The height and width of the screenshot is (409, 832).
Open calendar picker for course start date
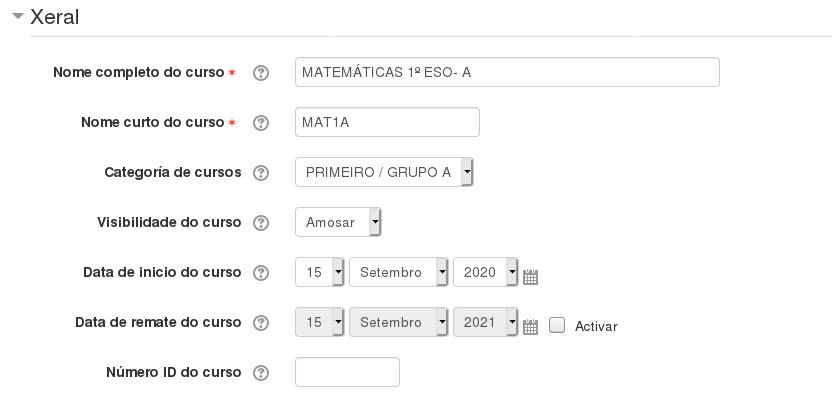531,276
